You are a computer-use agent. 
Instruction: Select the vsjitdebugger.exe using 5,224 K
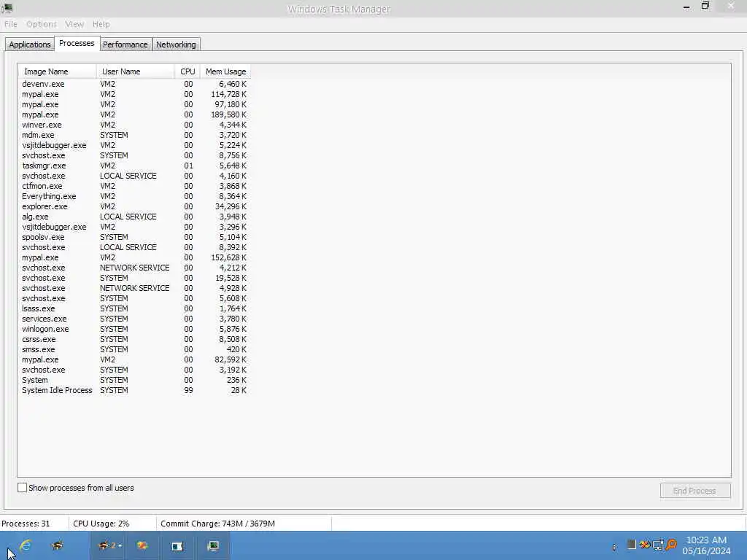tap(134, 145)
